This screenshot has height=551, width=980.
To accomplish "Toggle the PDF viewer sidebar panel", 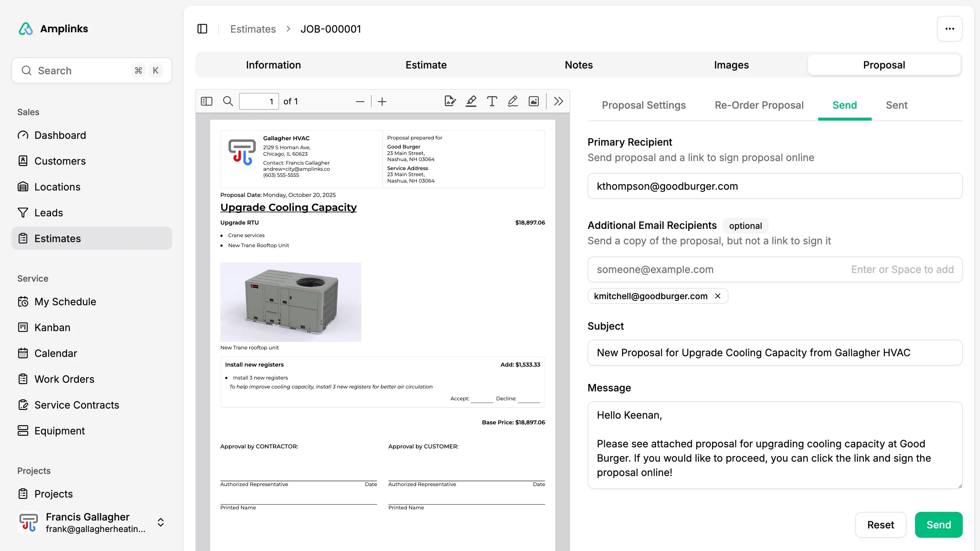I will click(x=207, y=101).
